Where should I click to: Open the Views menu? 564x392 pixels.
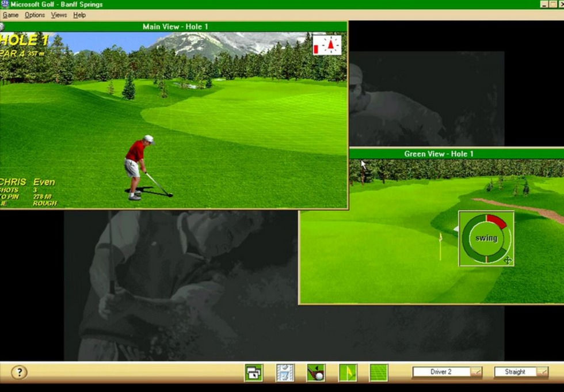59,15
